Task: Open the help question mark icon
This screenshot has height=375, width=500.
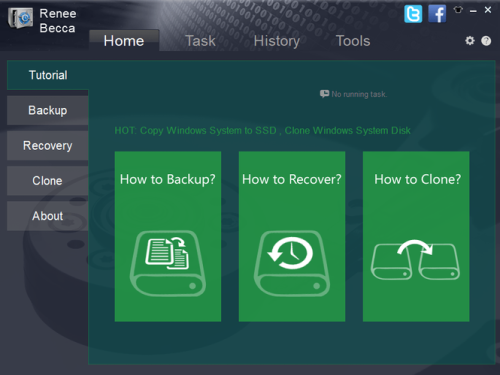Action: [486, 41]
